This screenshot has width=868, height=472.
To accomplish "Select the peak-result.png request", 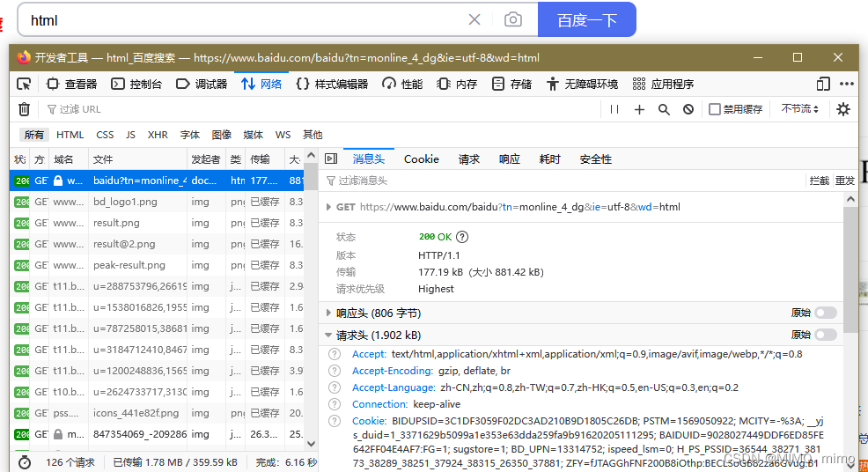I will point(157,265).
